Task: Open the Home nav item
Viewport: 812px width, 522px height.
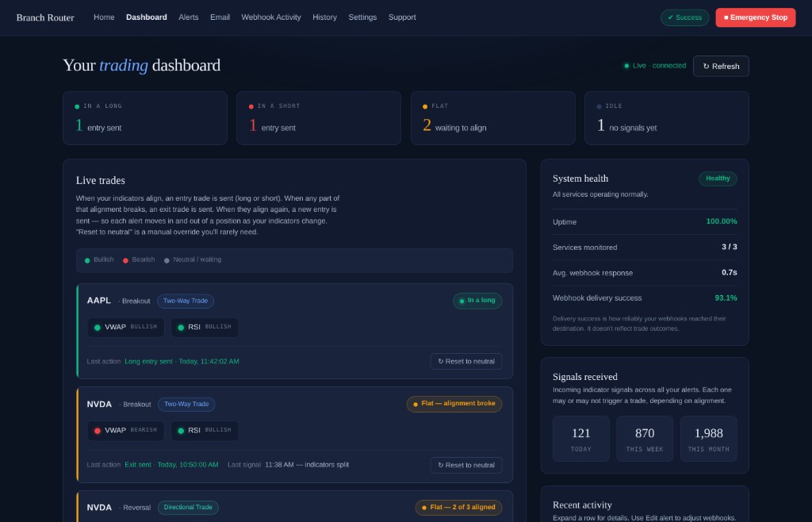Action: 104,17
